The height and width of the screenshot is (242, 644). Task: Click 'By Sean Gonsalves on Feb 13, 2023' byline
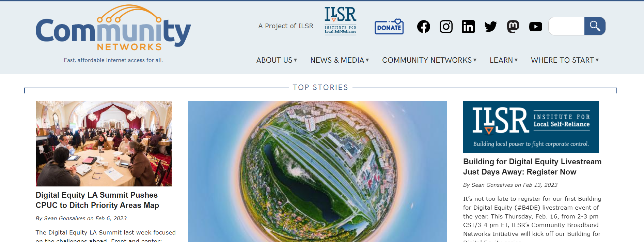pos(510,185)
